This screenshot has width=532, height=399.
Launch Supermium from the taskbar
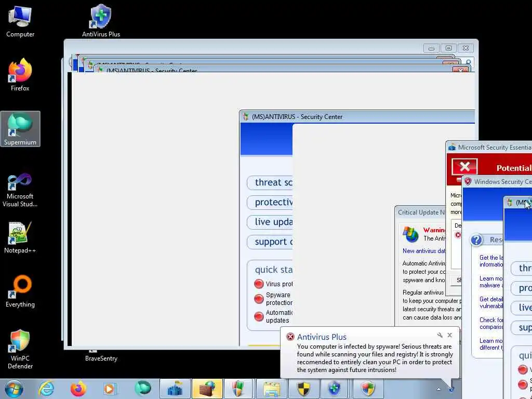click(142, 389)
